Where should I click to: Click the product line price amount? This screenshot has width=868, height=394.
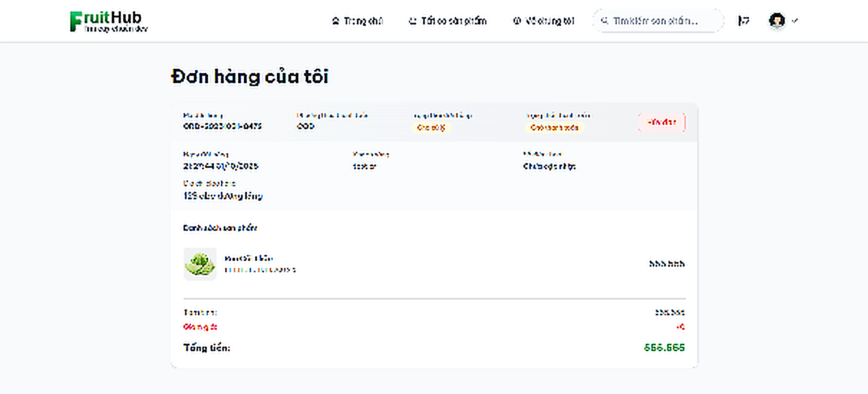click(x=667, y=264)
